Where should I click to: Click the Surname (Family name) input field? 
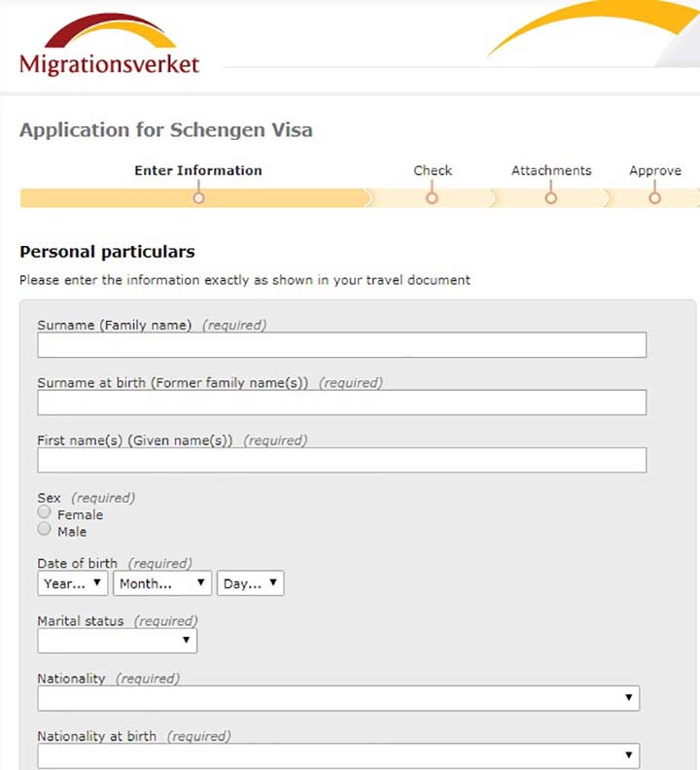point(342,345)
